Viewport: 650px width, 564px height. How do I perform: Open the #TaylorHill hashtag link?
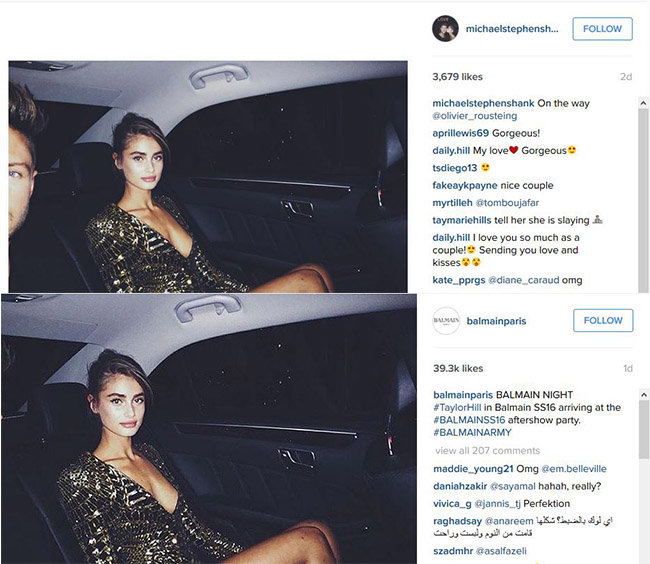point(457,407)
